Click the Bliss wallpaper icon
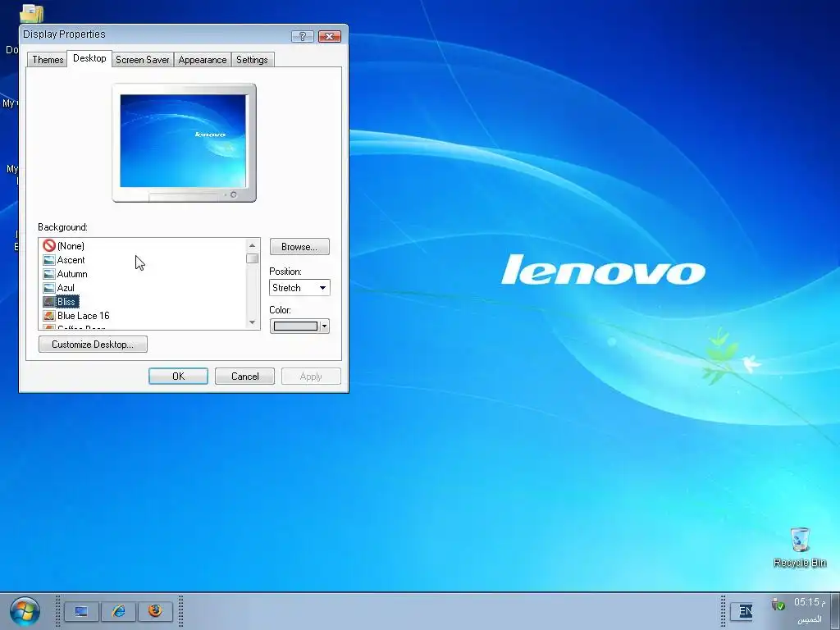The width and height of the screenshot is (840, 630). coord(48,302)
